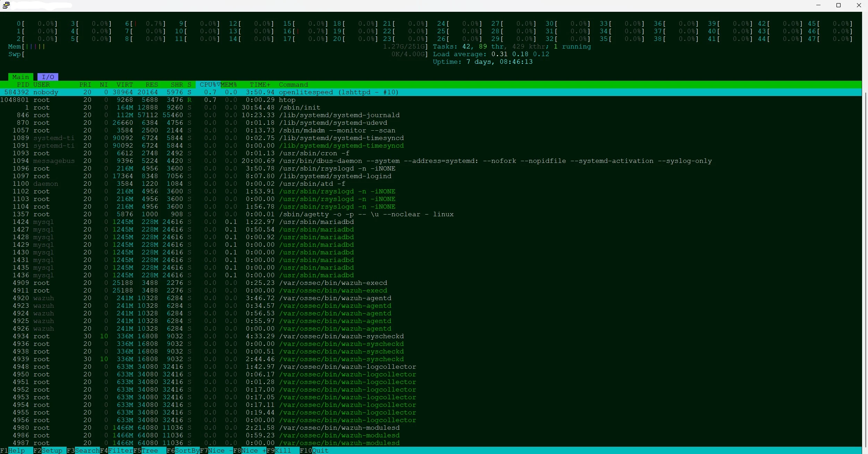868x454 pixels.
Task: Select rsyslogd row with PID 1096
Action: (x=431, y=168)
